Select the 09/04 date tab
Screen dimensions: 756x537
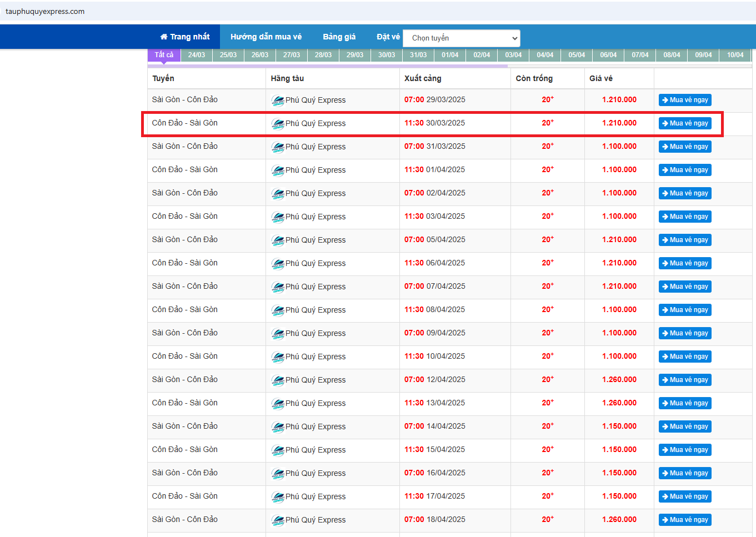pyautogui.click(x=703, y=55)
